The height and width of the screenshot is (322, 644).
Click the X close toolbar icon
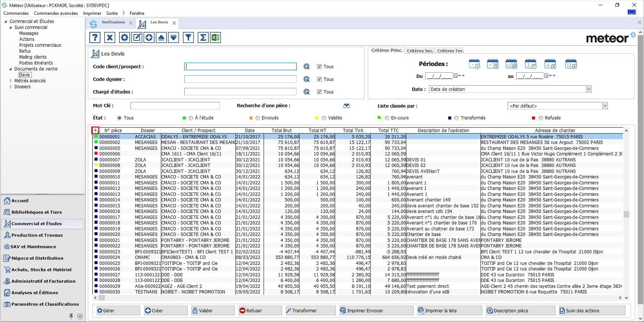(109, 37)
